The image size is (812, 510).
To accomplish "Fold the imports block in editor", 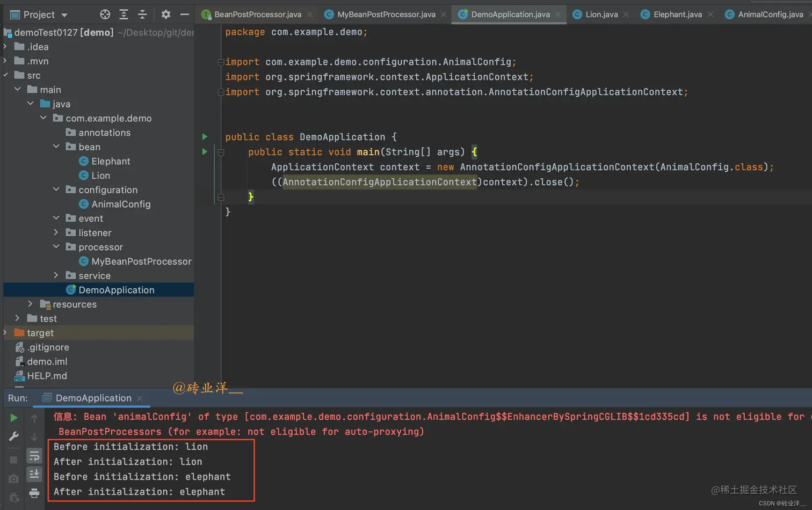I will tap(221, 62).
